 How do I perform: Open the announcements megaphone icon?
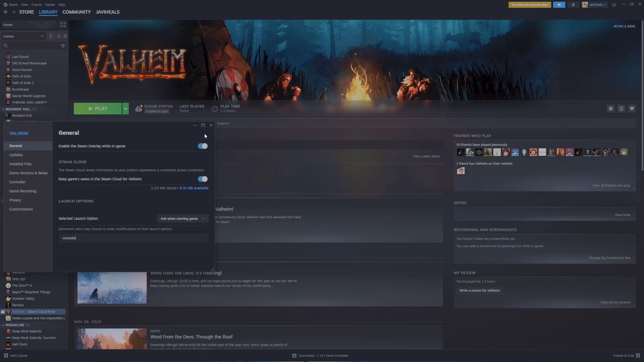(x=559, y=5)
